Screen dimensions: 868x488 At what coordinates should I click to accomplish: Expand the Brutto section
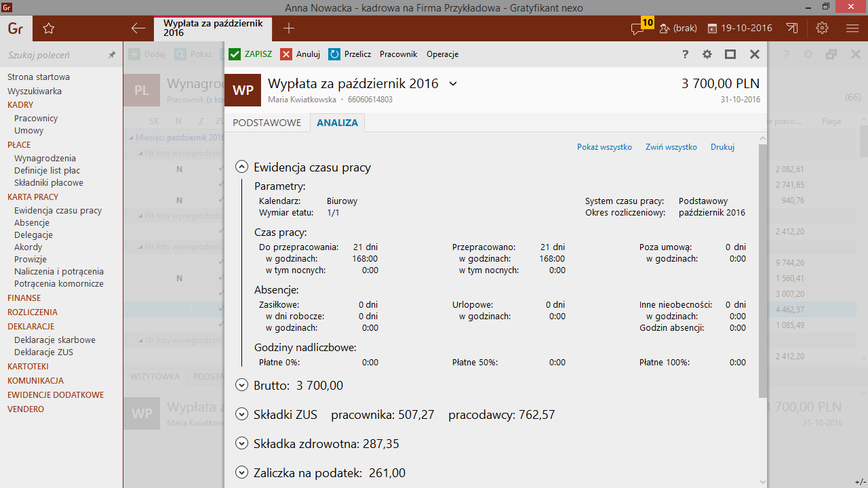241,385
